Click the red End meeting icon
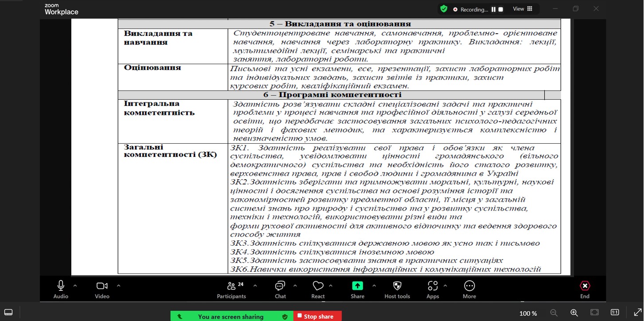The image size is (644, 321). [x=585, y=286]
